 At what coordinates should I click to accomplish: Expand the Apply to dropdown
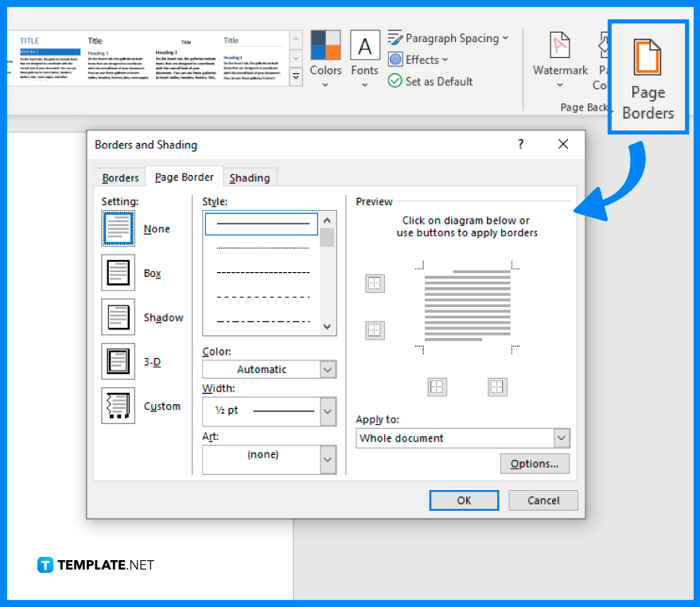[562, 438]
